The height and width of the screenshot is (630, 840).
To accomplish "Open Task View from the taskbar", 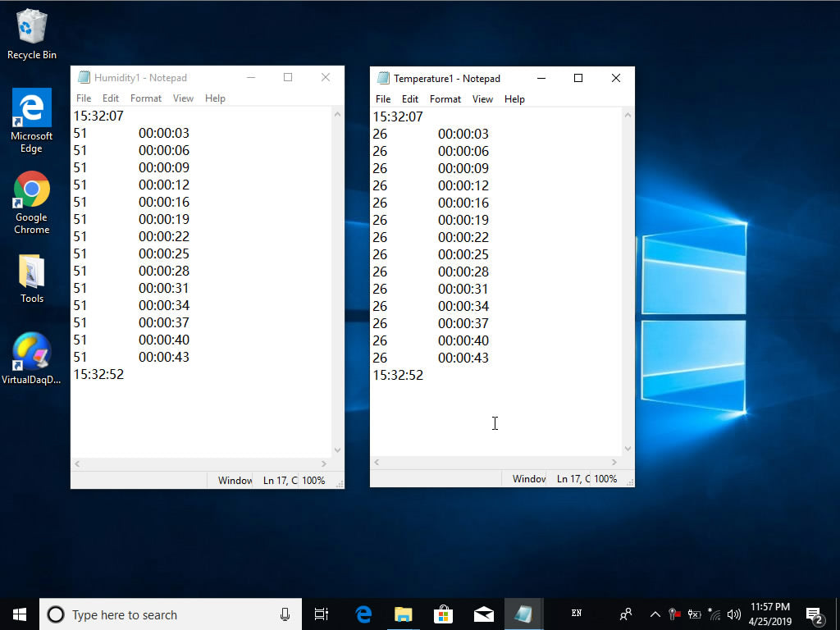I will [x=322, y=614].
